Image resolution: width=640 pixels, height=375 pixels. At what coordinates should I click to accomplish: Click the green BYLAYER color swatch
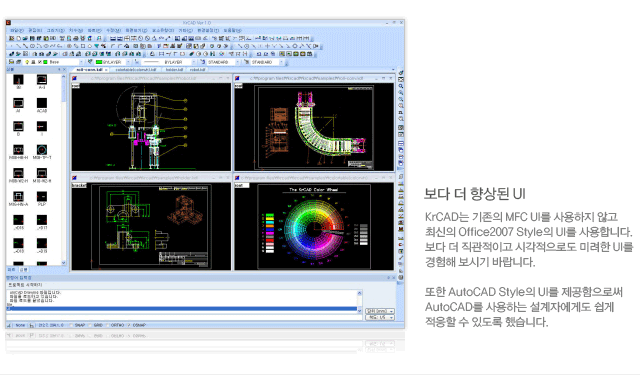click(99, 62)
